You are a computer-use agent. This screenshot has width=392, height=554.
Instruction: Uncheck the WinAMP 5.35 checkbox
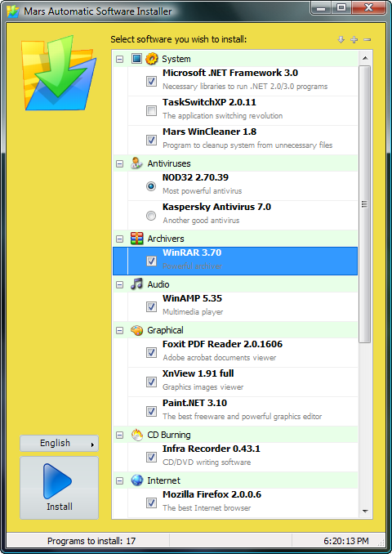(x=152, y=306)
